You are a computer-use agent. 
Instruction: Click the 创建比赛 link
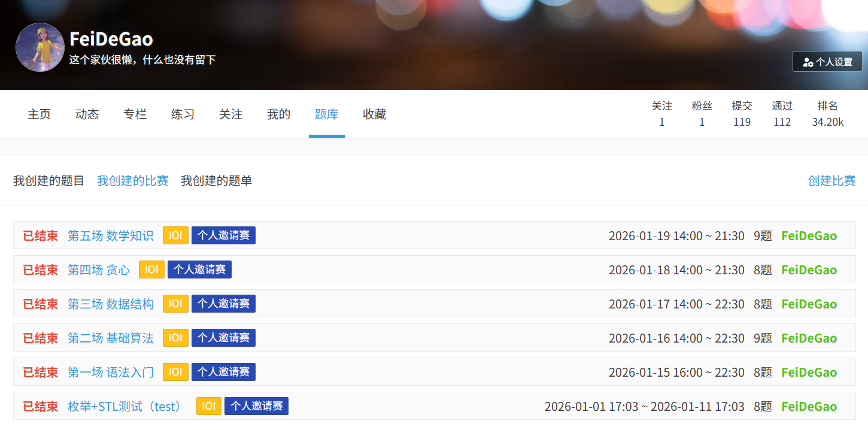coord(831,181)
